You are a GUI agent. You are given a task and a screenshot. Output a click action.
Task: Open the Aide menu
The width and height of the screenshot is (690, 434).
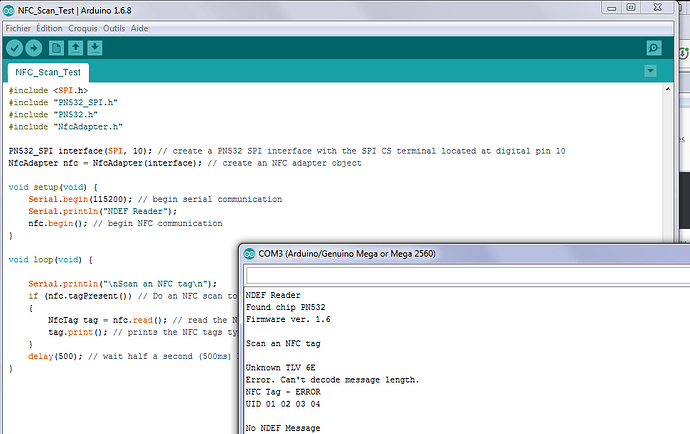pos(139,28)
